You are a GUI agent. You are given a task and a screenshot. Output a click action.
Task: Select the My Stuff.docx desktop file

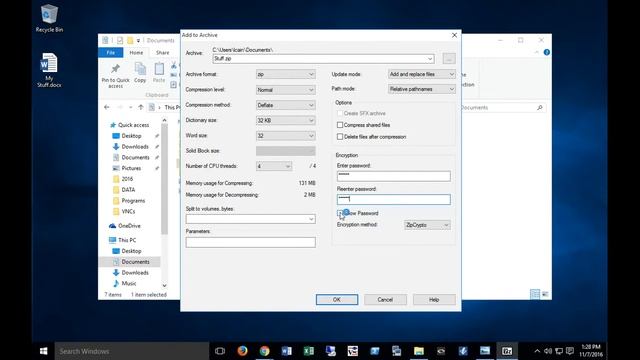pyautogui.click(x=49, y=70)
